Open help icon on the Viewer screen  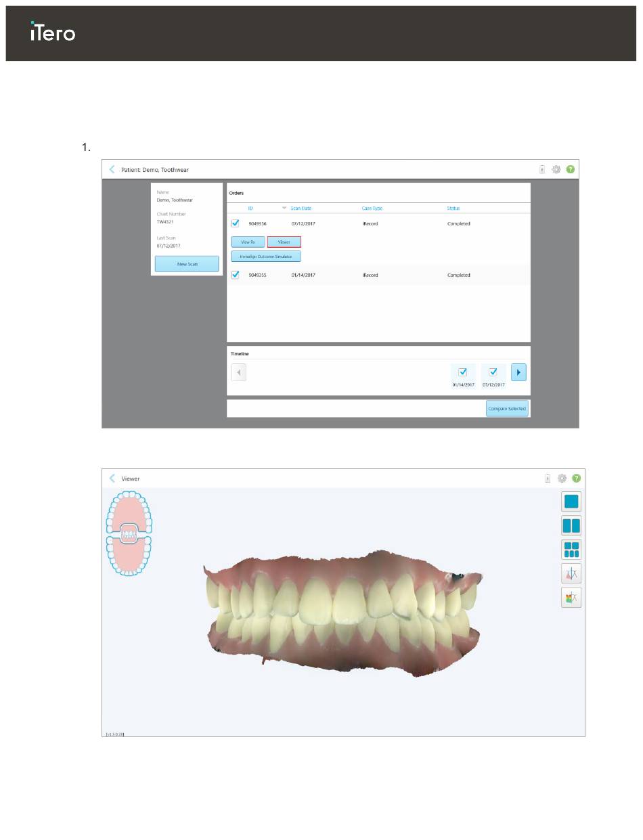[577, 478]
